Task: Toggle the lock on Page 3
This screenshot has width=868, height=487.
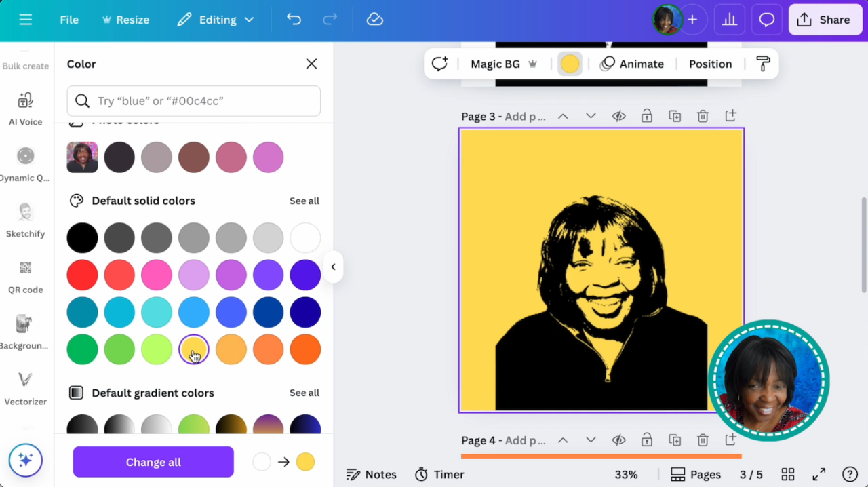Action: (x=647, y=116)
